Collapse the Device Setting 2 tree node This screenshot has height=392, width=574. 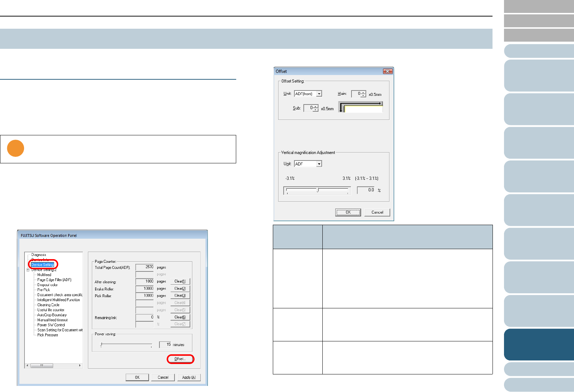pos(28,270)
